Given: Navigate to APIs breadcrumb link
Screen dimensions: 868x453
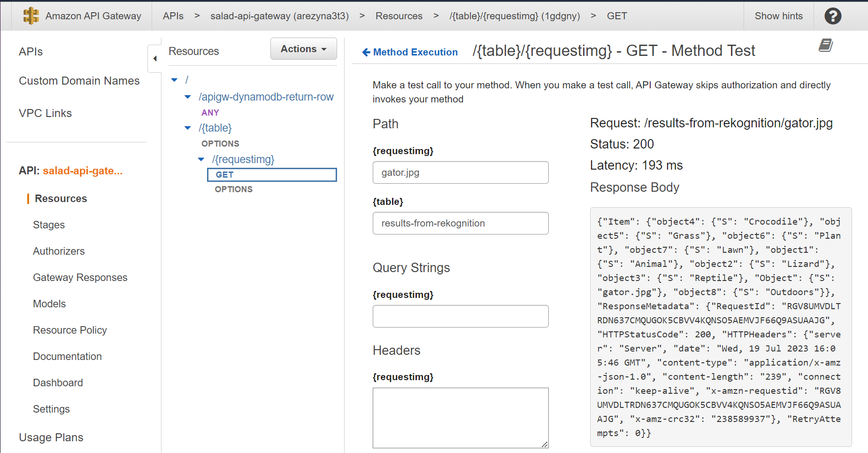Looking at the screenshot, I should tap(173, 16).
